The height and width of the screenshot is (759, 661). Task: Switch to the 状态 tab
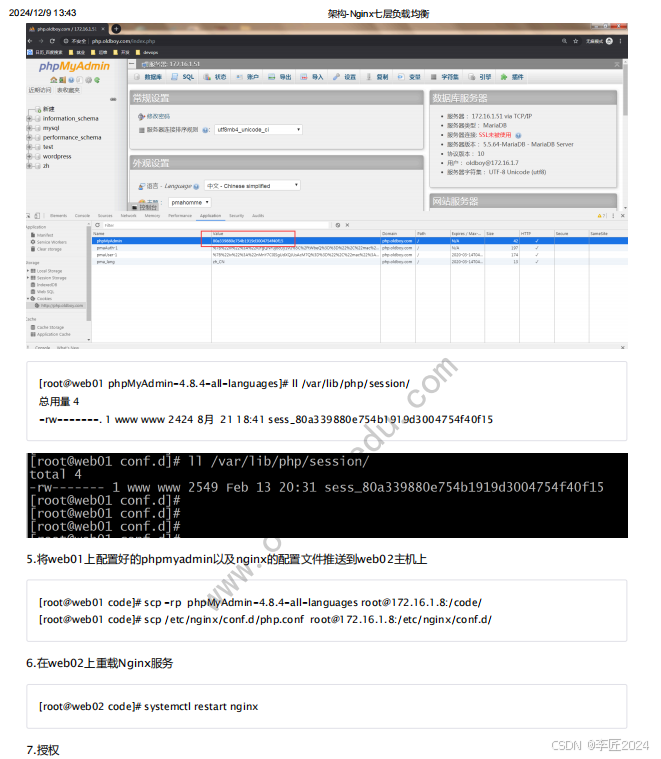coord(215,77)
